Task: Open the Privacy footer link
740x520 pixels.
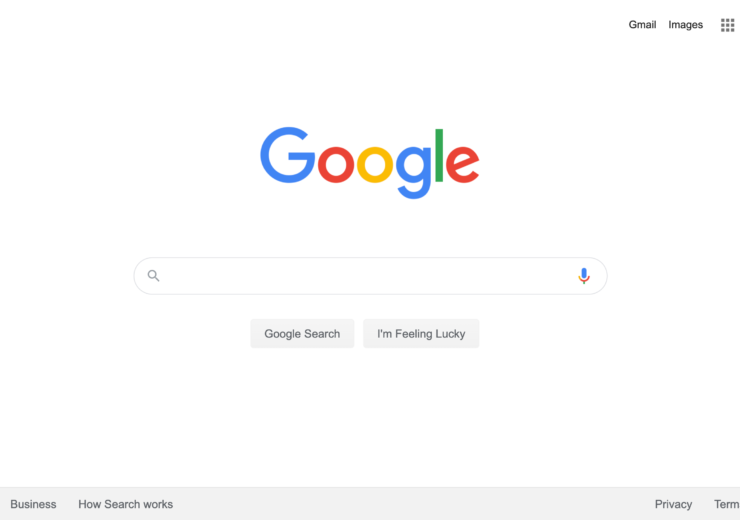Action: (673, 504)
